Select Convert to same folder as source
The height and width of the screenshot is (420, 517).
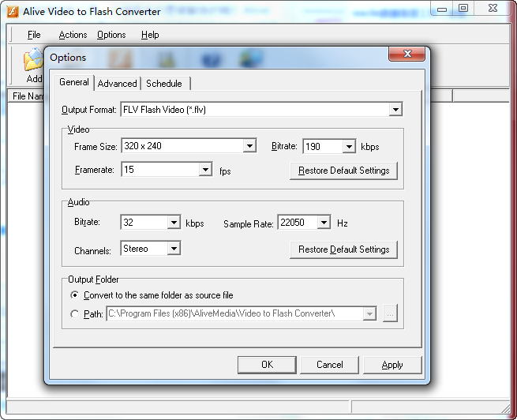point(75,295)
